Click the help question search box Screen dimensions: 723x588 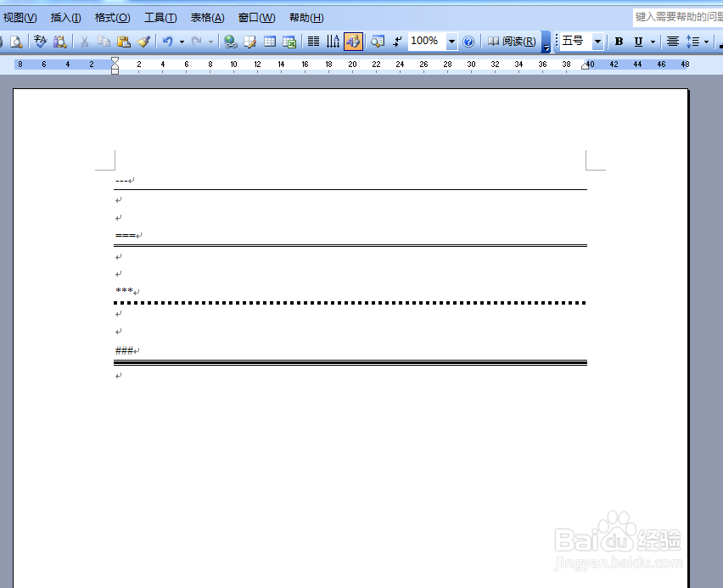coord(678,17)
